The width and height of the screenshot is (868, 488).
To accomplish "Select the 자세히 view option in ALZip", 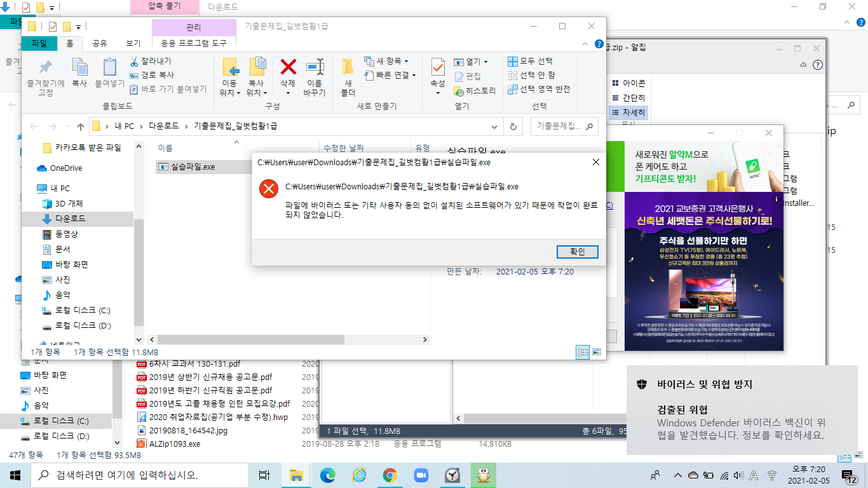I will [x=628, y=113].
